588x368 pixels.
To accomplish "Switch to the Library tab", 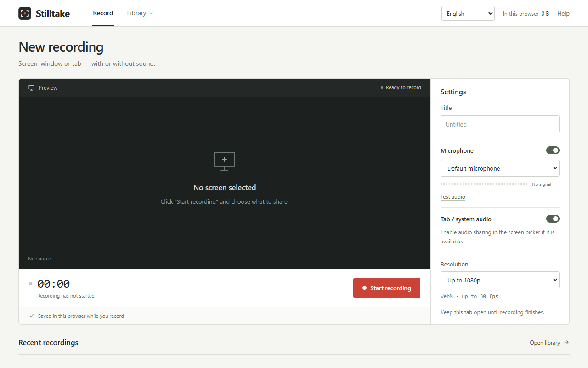I will pyautogui.click(x=140, y=13).
